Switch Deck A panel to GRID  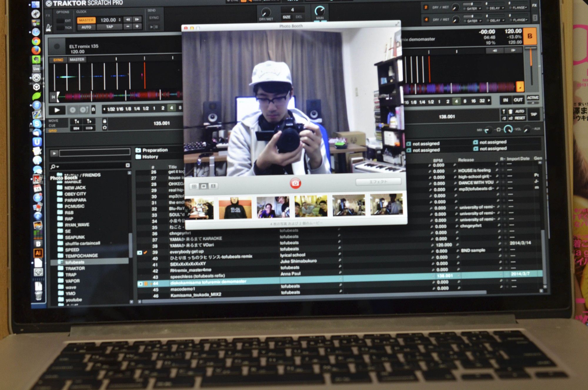coord(53,131)
